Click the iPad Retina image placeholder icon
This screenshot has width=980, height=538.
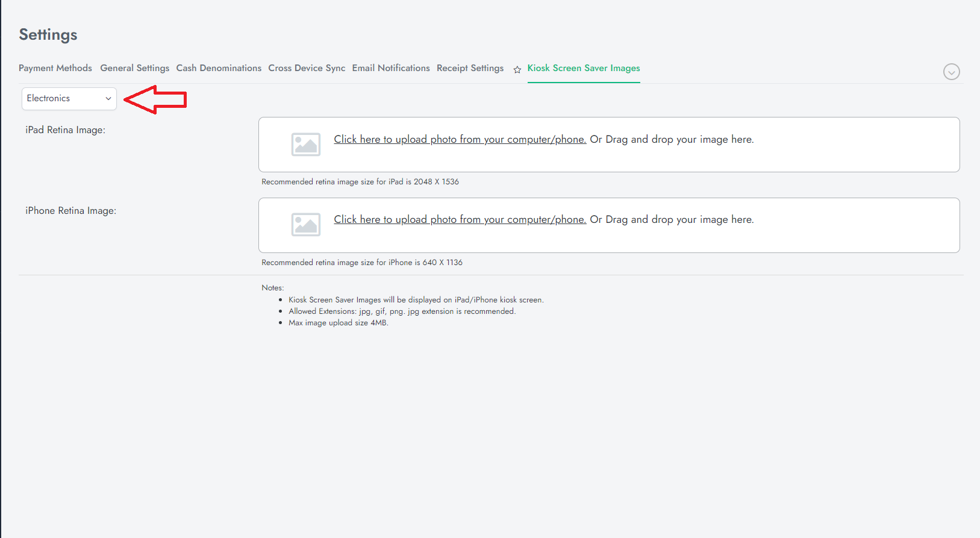click(x=305, y=145)
